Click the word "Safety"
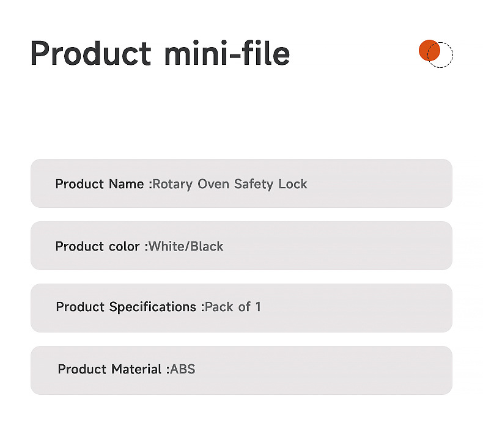Screen dimensions: 483x448 (x=253, y=184)
